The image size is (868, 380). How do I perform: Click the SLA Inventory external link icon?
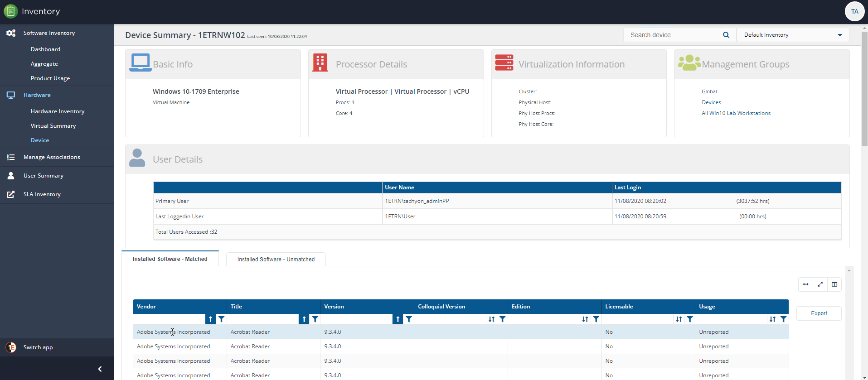(x=11, y=194)
